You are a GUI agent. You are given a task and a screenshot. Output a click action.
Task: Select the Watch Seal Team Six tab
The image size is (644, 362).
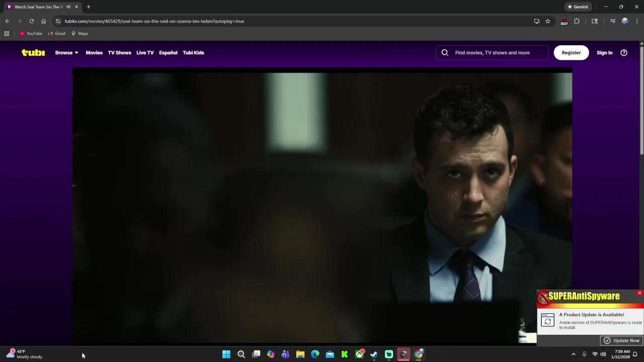tap(38, 7)
